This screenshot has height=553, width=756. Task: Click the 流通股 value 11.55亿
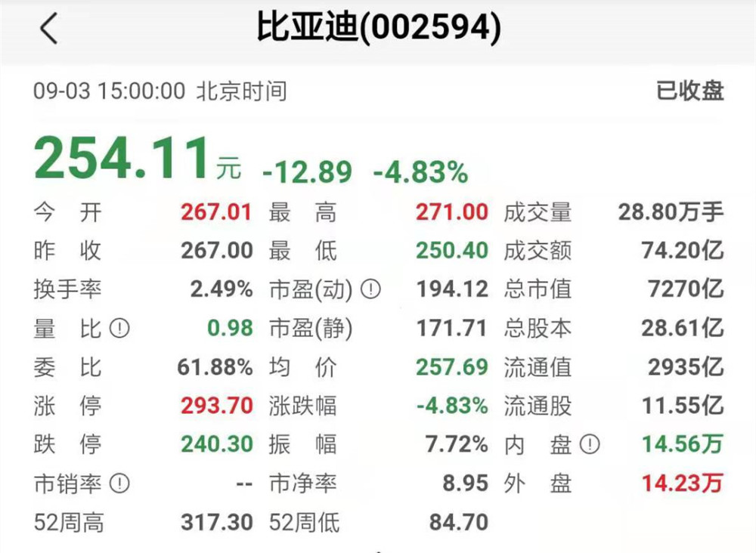point(683,406)
